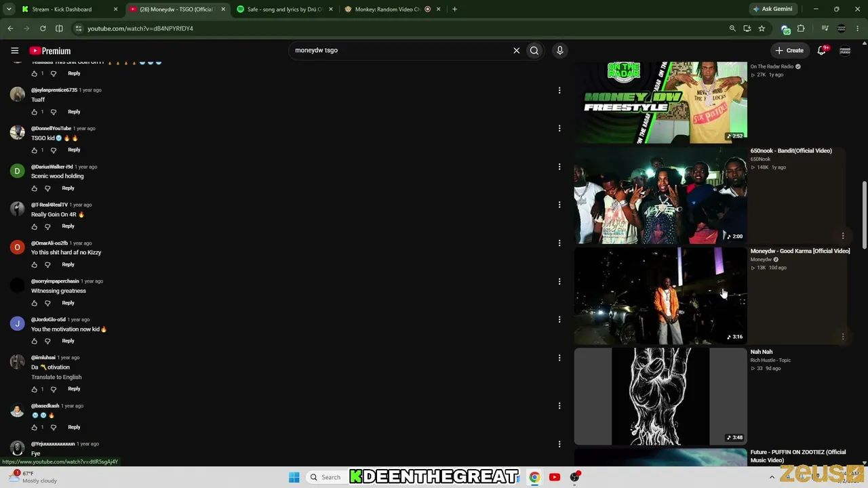Like the "Witnessing greatness" comment
Screen dimensions: 868x488
[35, 303]
